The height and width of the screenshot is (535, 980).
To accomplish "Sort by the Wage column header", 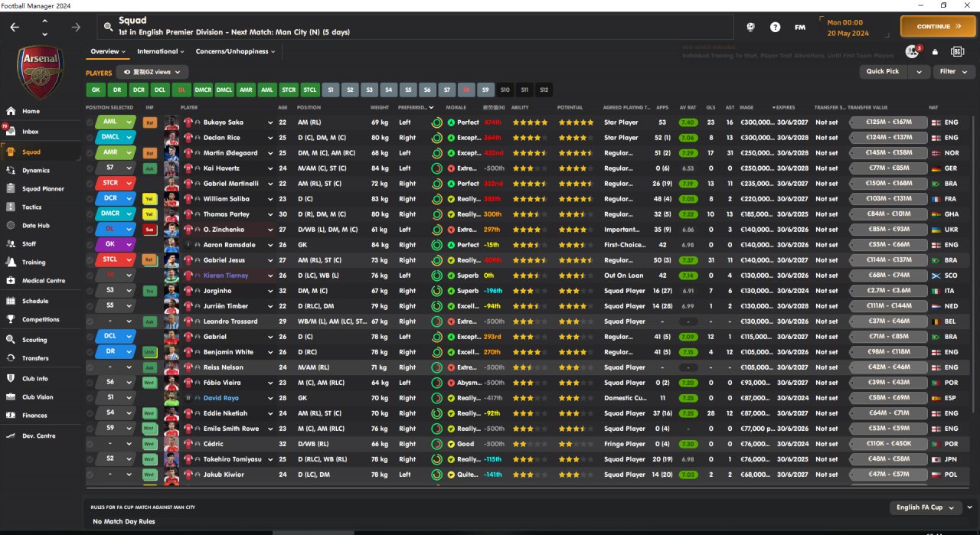I will (x=746, y=108).
